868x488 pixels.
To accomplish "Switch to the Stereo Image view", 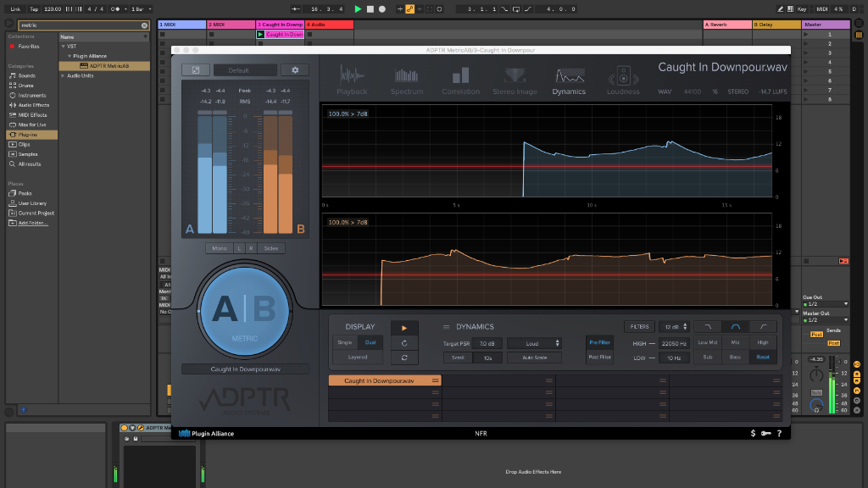I will (x=515, y=80).
